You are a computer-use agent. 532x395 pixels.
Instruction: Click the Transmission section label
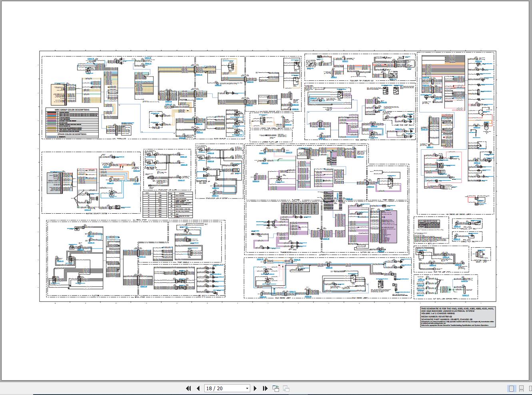[x=286, y=253]
